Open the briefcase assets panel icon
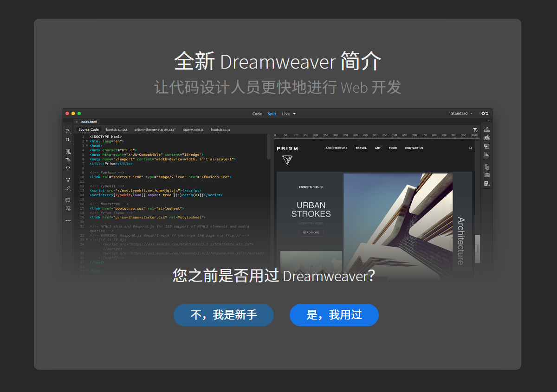This screenshot has height=392, width=557. 487,175
